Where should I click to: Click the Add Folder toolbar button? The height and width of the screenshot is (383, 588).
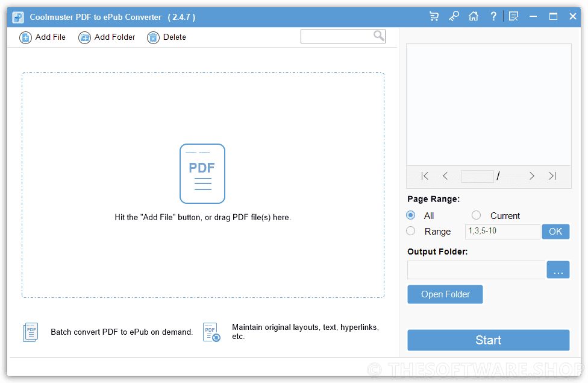[107, 37]
